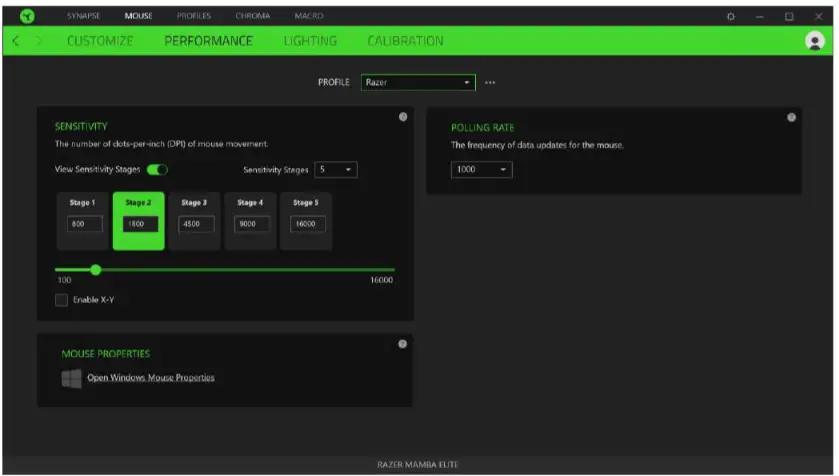
Task: Switch to the Synapse menu tab
Action: (x=83, y=16)
